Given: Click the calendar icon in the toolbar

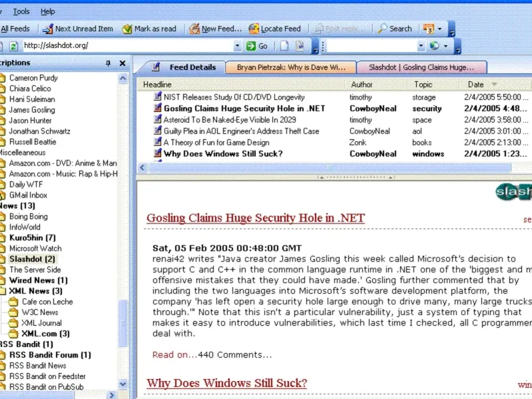Looking at the screenshot, I should (428, 29).
